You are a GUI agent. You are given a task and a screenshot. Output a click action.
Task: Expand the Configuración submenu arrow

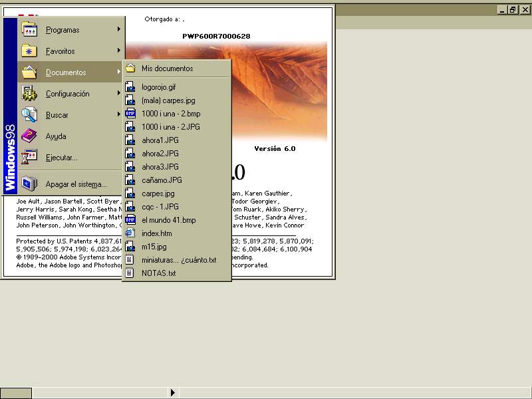tap(119, 93)
